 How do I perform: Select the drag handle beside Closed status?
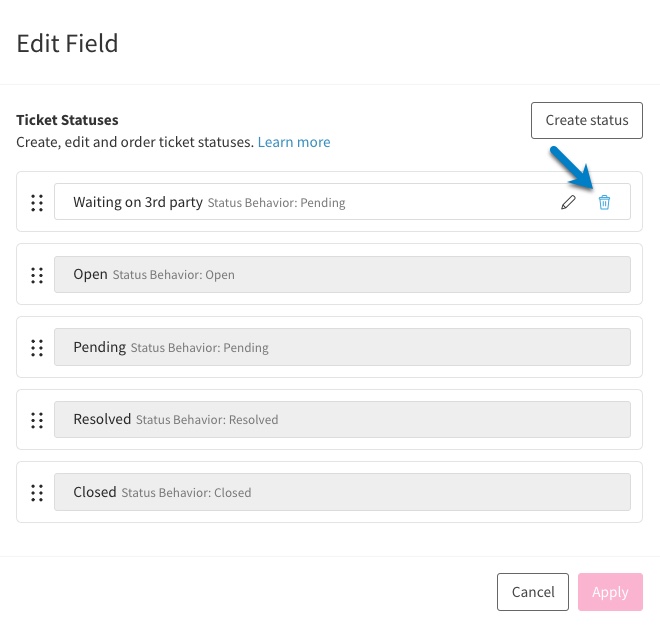[x=37, y=493]
